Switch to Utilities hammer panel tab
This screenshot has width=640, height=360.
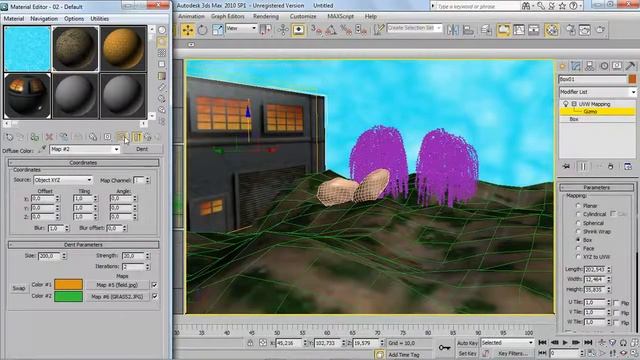pos(631,66)
